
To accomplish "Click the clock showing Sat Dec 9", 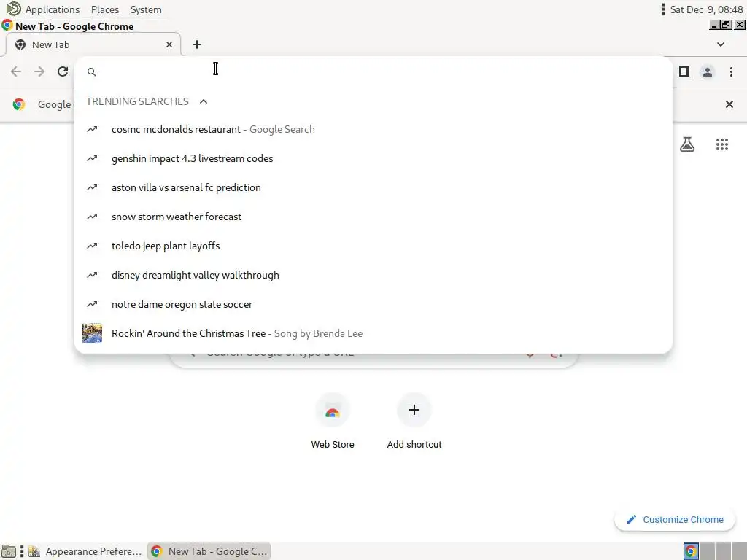I will coord(706,9).
